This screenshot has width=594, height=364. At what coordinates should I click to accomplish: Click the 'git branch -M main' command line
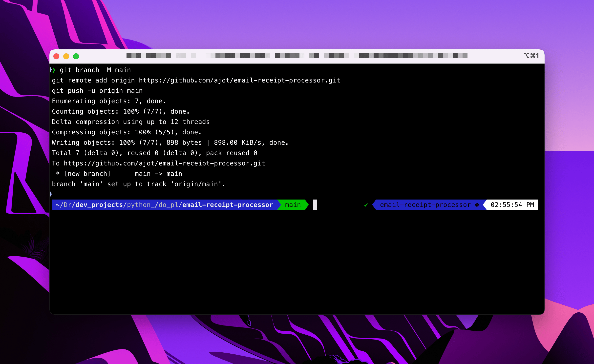pos(95,70)
